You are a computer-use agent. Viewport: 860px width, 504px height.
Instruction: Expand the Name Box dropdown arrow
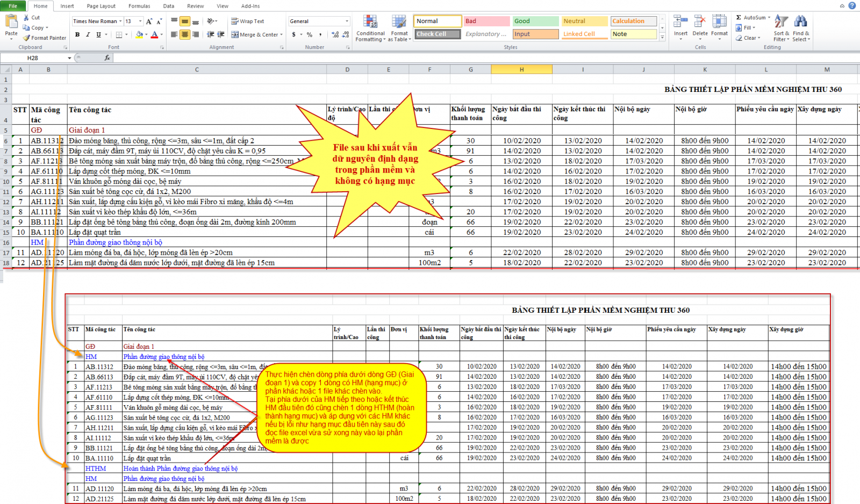(x=69, y=57)
